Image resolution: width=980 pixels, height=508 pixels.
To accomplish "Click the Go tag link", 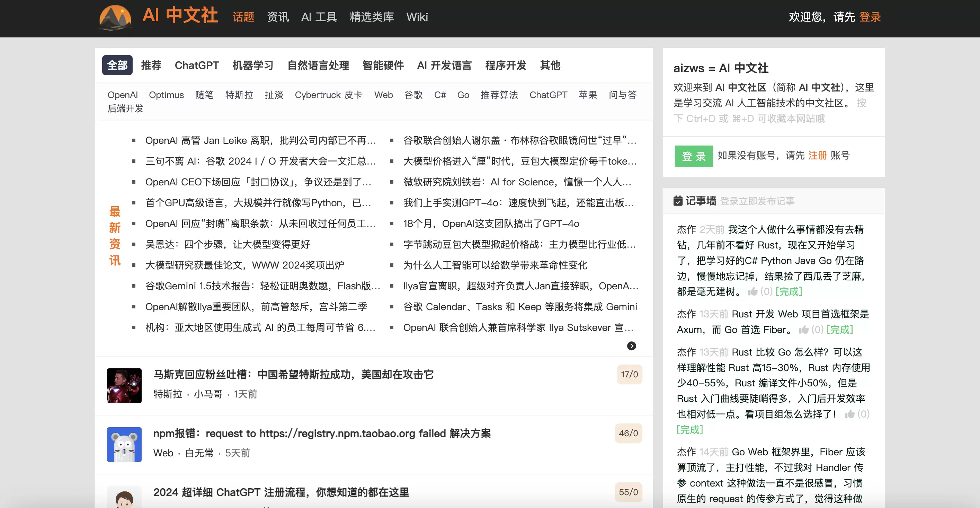I will pos(463,95).
